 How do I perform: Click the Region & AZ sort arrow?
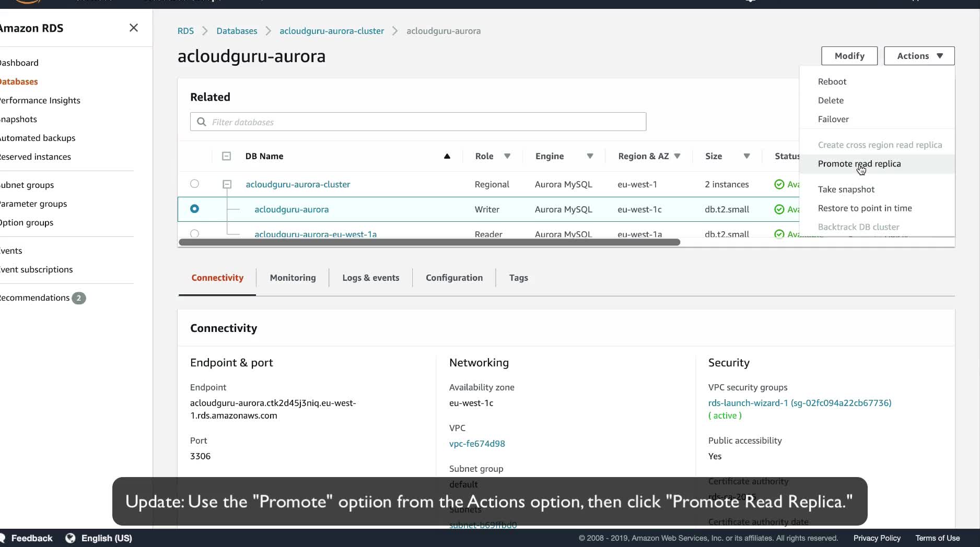678,156
